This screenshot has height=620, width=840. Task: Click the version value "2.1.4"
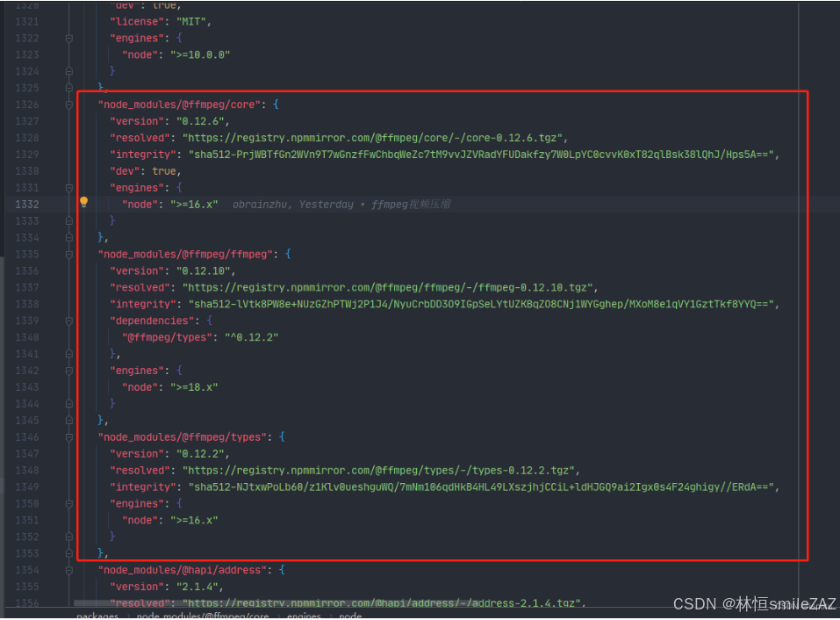pyautogui.click(x=197, y=587)
